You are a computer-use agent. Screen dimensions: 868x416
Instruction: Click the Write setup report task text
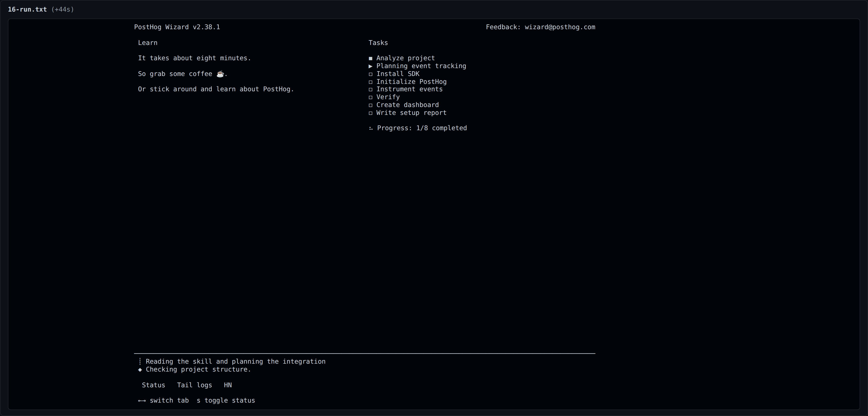[412, 113]
